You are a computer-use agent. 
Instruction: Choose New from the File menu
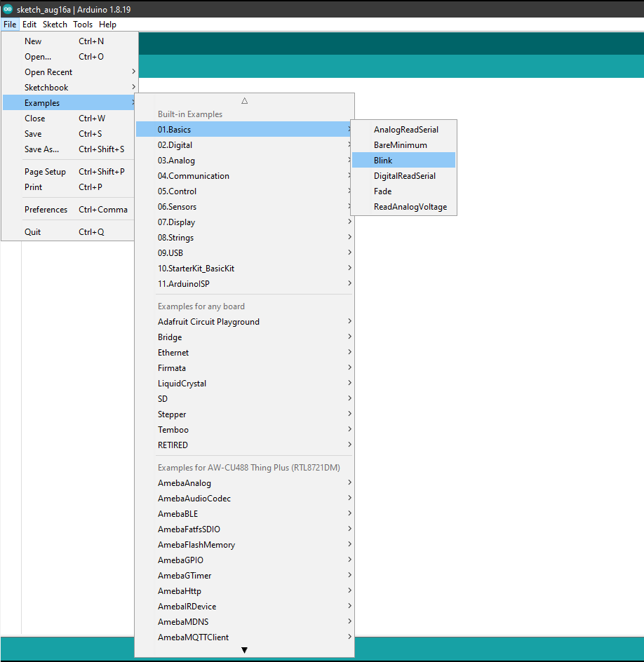click(69, 41)
